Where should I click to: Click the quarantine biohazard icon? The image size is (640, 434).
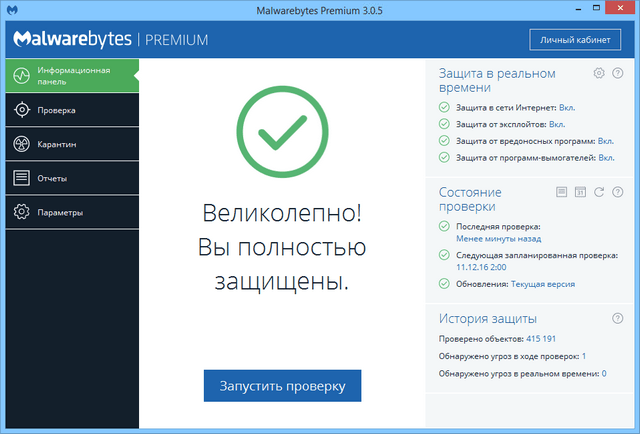pyautogui.click(x=22, y=144)
